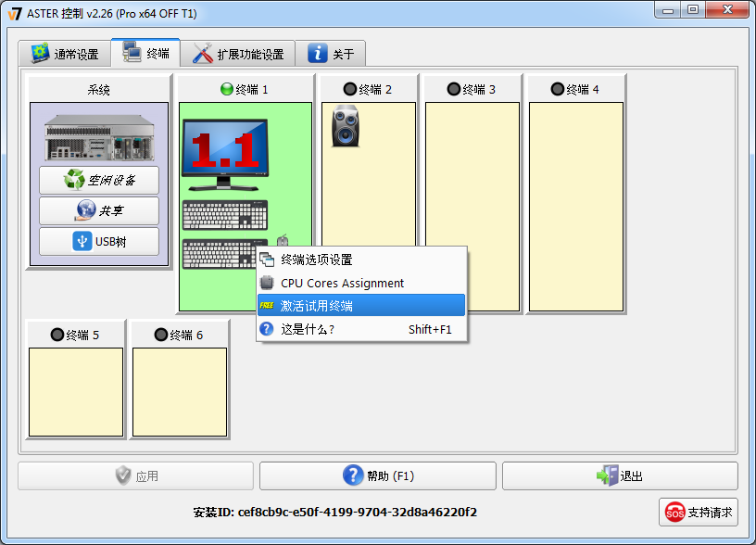This screenshot has height=545, width=756.
Task: Click the 支持请求 SOS button
Action: coord(699,513)
